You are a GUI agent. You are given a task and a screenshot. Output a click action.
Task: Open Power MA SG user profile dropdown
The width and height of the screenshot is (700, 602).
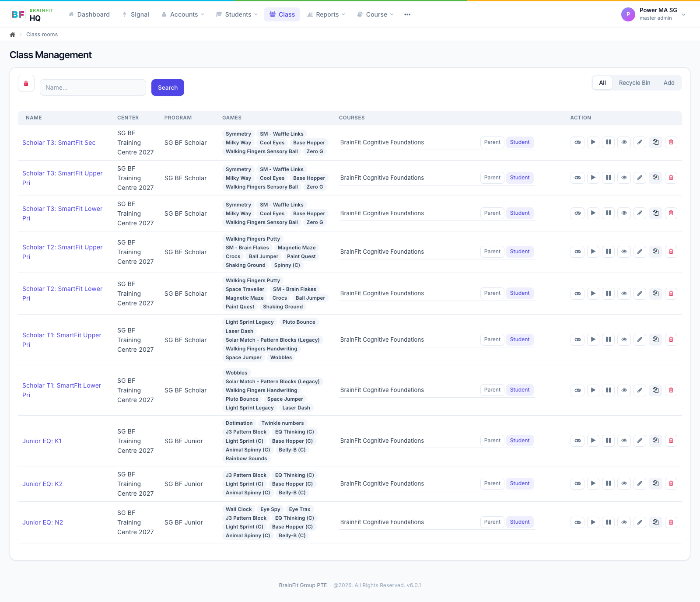654,14
